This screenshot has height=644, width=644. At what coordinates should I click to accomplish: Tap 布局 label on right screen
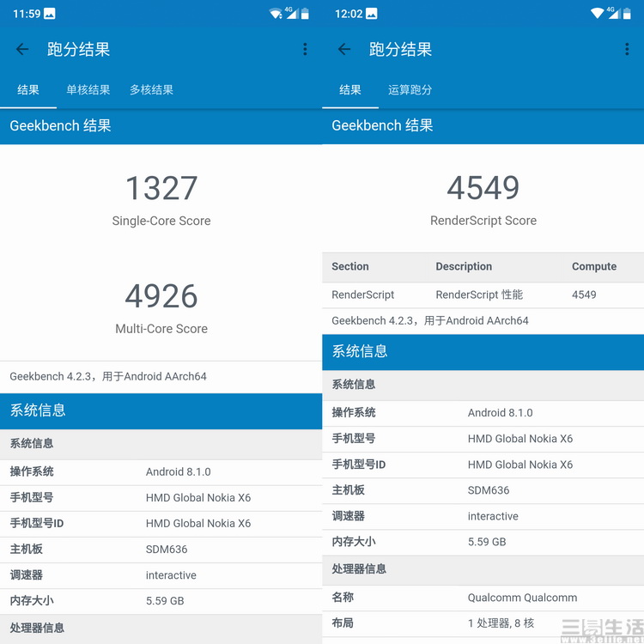(x=343, y=623)
